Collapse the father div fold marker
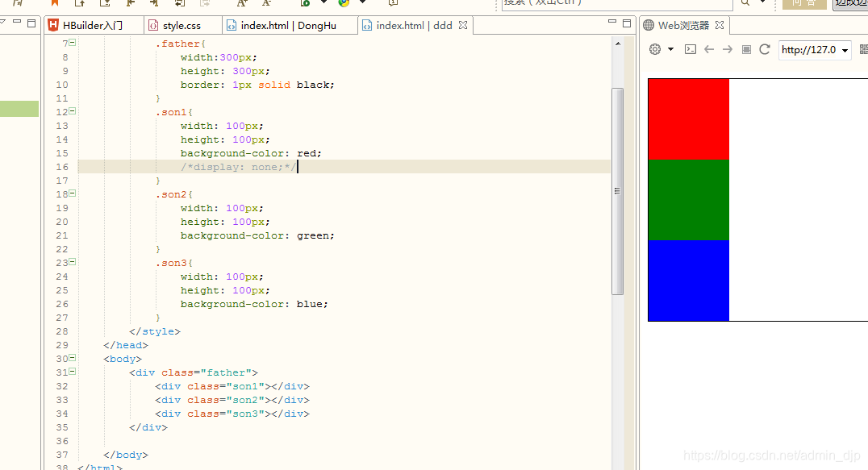The width and height of the screenshot is (868, 470). 73,372
